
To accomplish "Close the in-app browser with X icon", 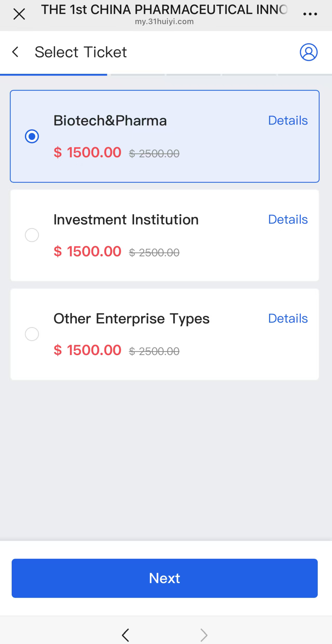I will [19, 14].
